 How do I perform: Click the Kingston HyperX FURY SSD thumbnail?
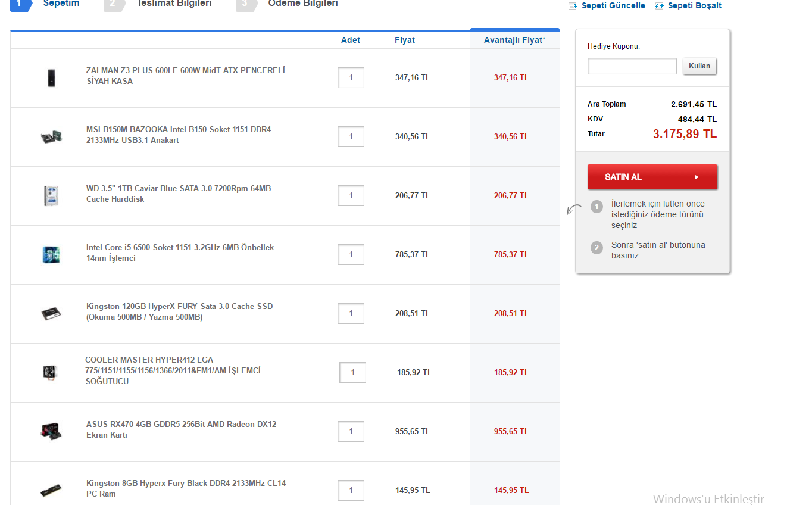pos(51,313)
